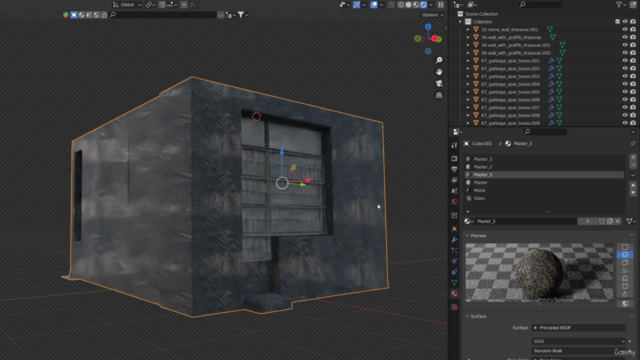Image resolution: width=640 pixels, height=360 pixels.
Task: Open Object properties tab icon
Action: click(x=454, y=229)
